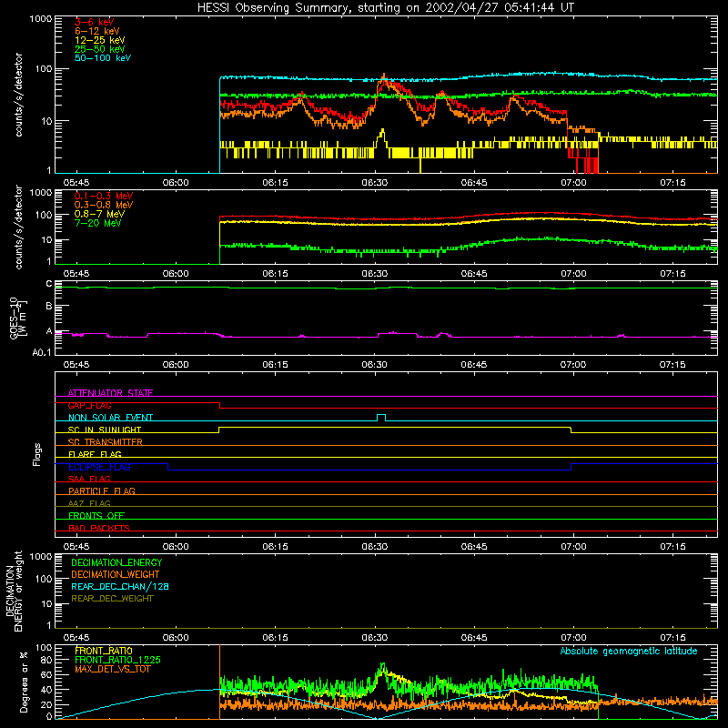This screenshot has width=728, height=728.
Task: Click the 'GOES-10' axis label
Action: [14, 318]
